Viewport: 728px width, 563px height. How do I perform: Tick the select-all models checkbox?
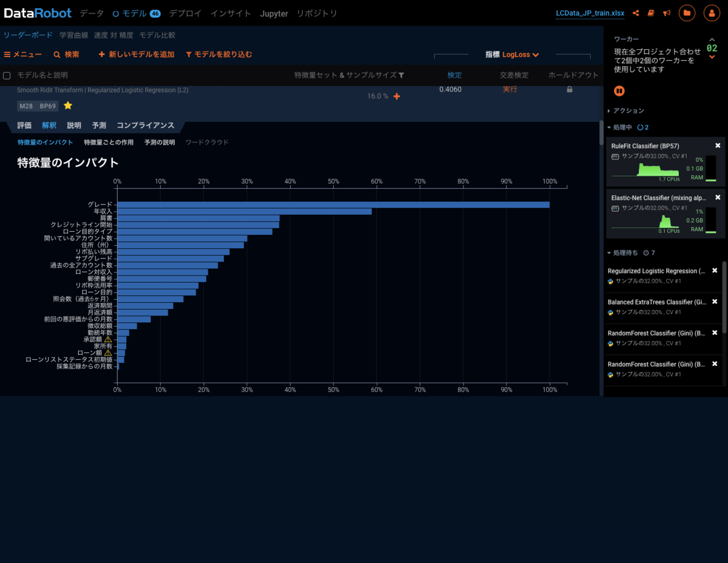pos(7,76)
